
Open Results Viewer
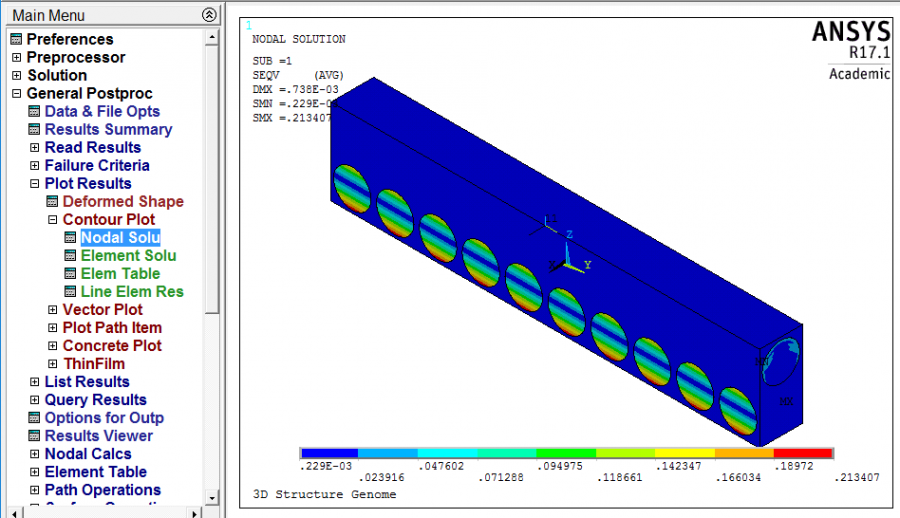(x=99, y=436)
